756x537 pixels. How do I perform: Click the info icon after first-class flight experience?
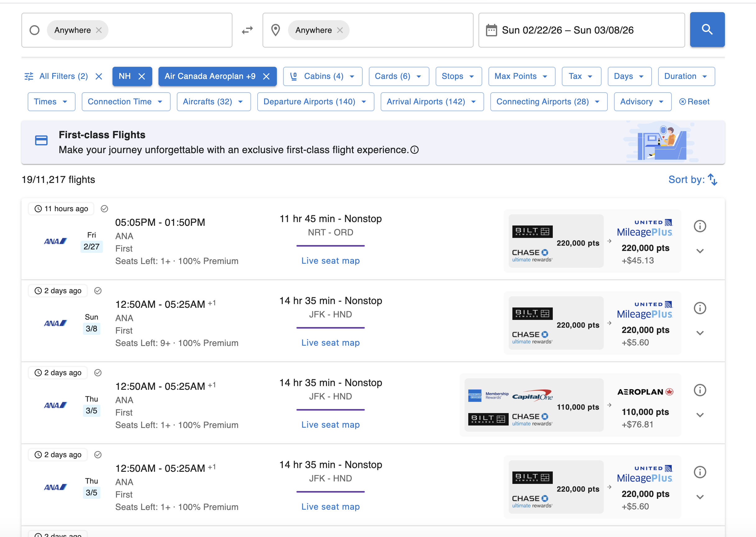[414, 150]
